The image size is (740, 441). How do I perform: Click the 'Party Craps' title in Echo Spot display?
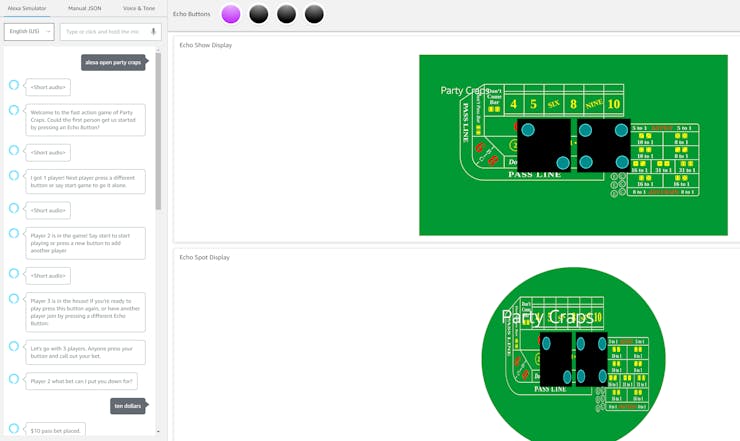(x=547, y=317)
